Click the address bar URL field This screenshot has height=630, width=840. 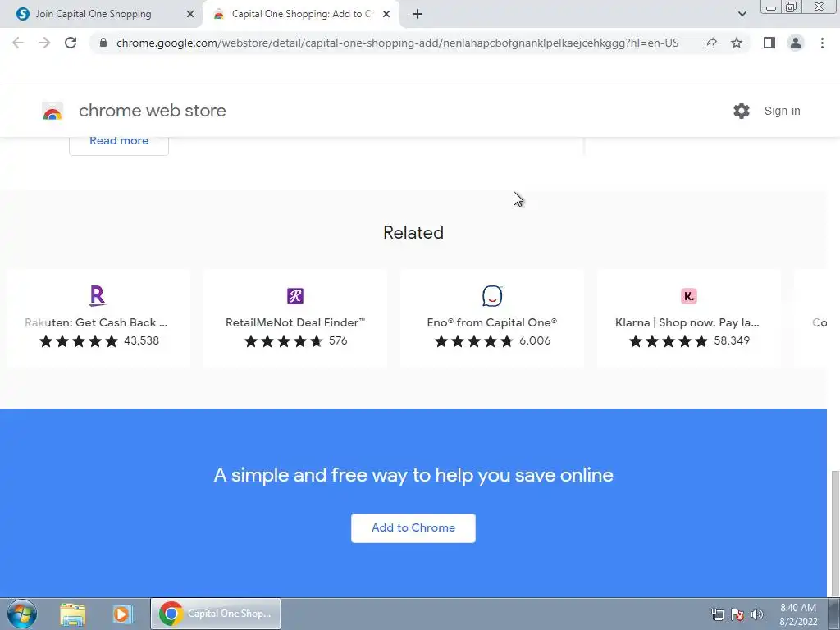[x=398, y=43]
